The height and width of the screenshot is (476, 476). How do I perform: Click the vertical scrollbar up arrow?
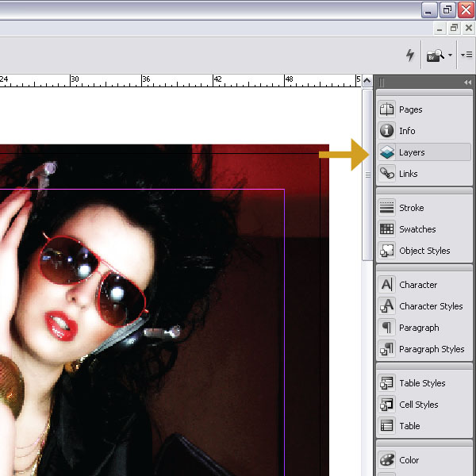pyautogui.click(x=367, y=81)
